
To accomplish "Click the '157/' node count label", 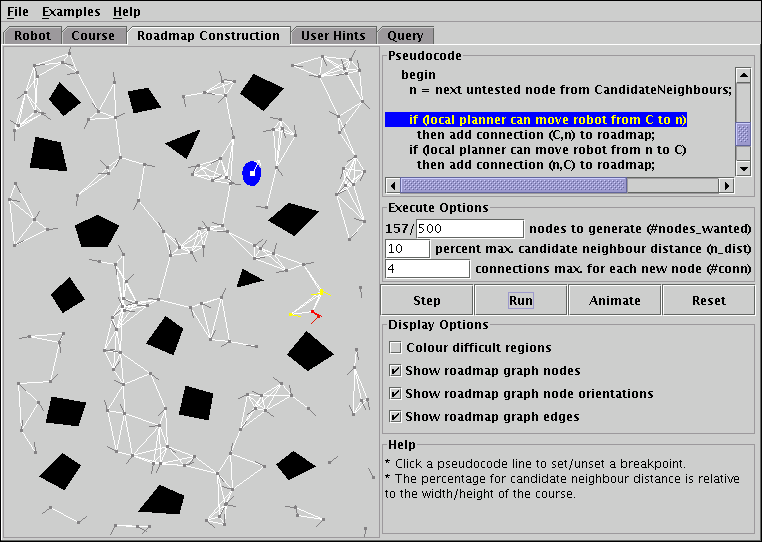I will coord(400,228).
